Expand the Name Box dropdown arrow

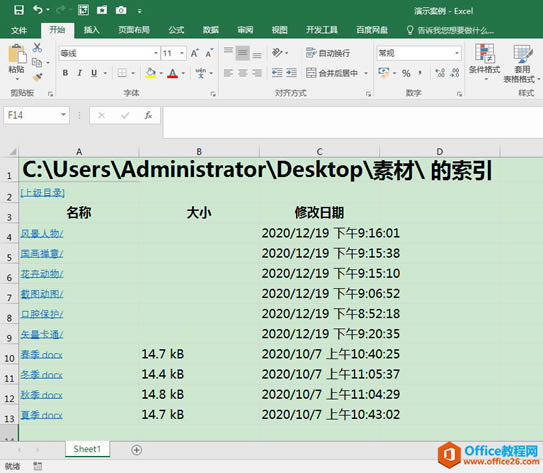point(63,115)
